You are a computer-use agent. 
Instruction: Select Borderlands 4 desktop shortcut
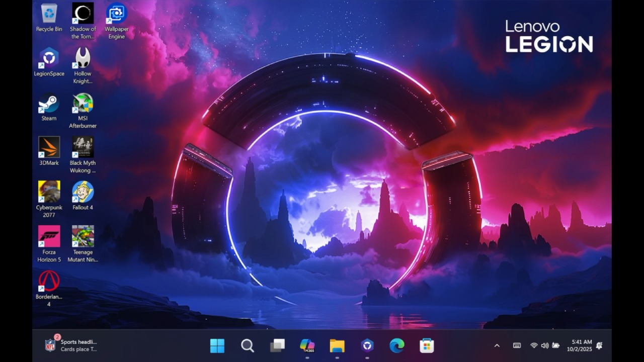(x=49, y=289)
